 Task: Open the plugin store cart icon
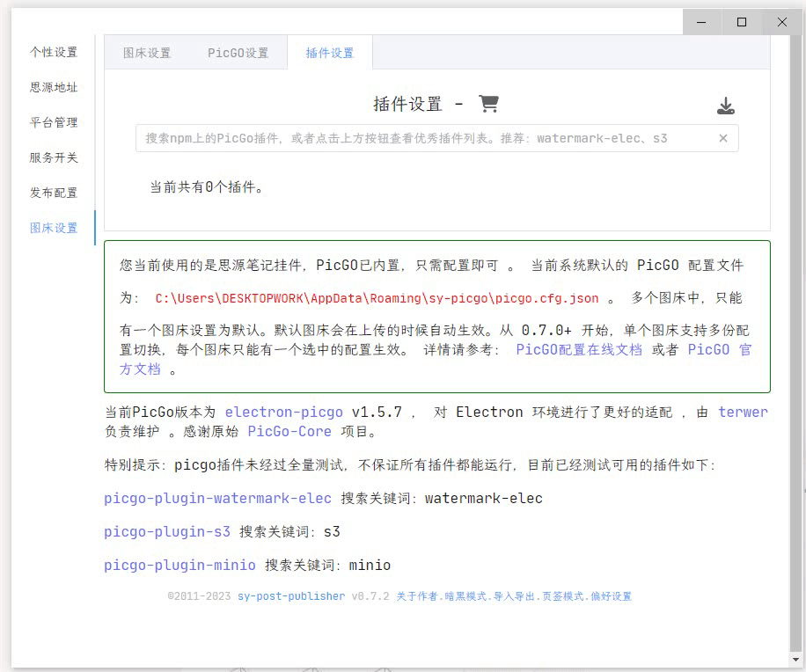tap(488, 104)
